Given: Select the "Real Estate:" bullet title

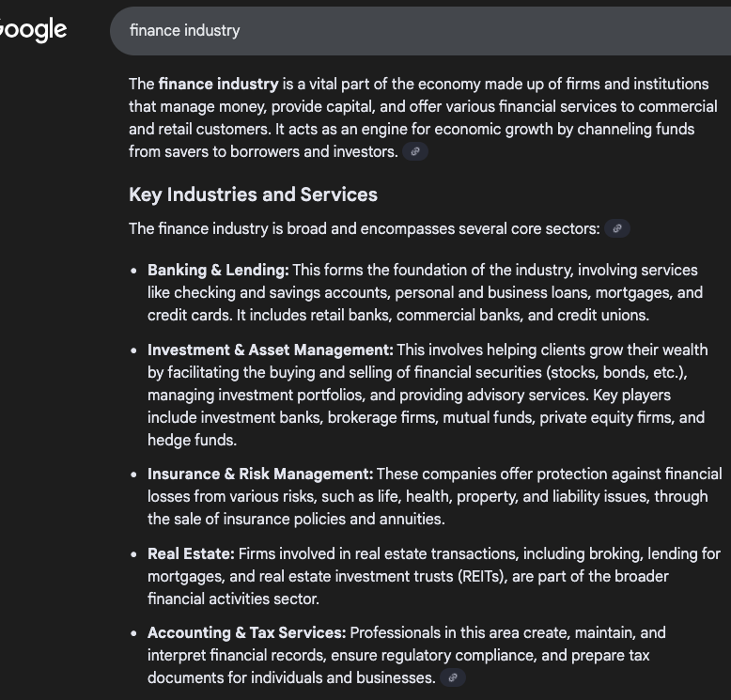Looking at the screenshot, I should [x=191, y=553].
